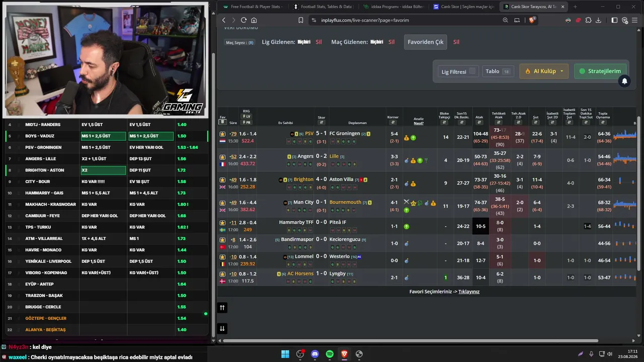Switch to iddaa Programı tab
The height and width of the screenshot is (362, 644).
click(x=393, y=7)
